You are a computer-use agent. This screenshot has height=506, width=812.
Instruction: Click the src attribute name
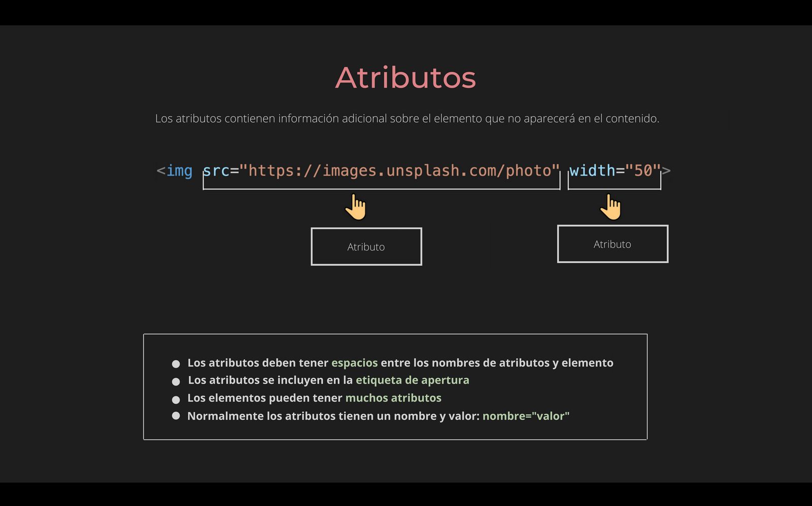(x=217, y=171)
